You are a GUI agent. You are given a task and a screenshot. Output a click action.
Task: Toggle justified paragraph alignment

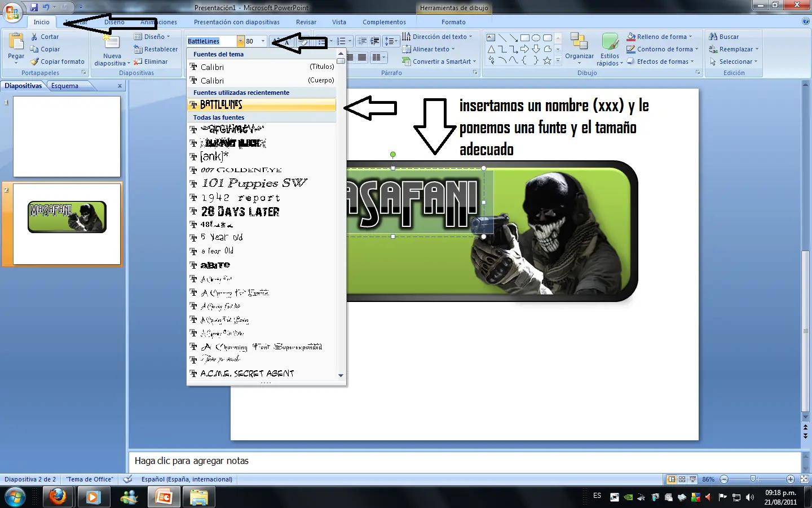tap(362, 57)
